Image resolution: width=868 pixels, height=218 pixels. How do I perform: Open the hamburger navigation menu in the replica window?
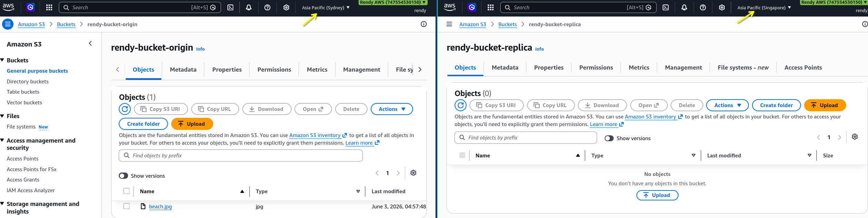click(x=449, y=24)
